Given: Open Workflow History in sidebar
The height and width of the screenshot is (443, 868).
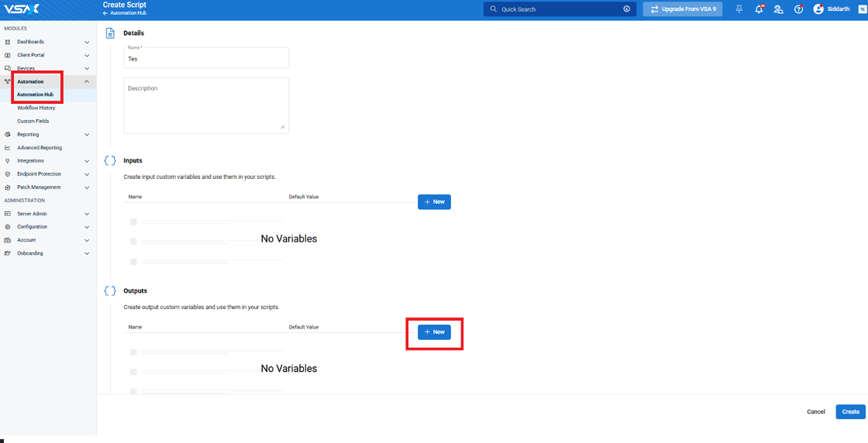Looking at the screenshot, I should tap(36, 108).
